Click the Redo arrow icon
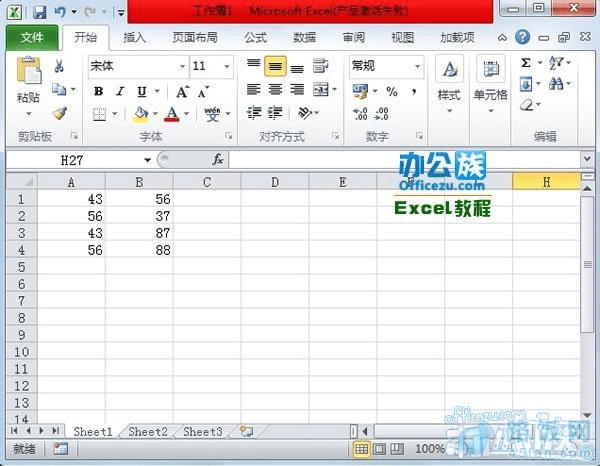The width and height of the screenshot is (600, 466). tap(90, 12)
